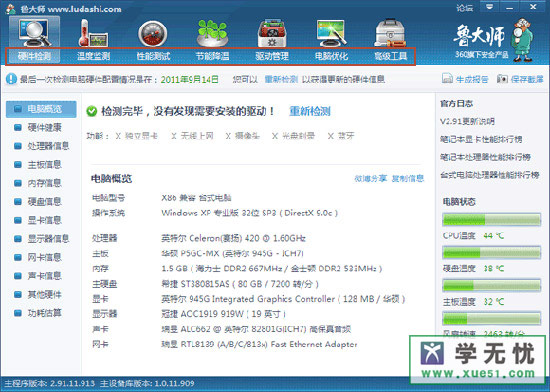
Task: Click the 复制信息 link
Action: (x=408, y=178)
